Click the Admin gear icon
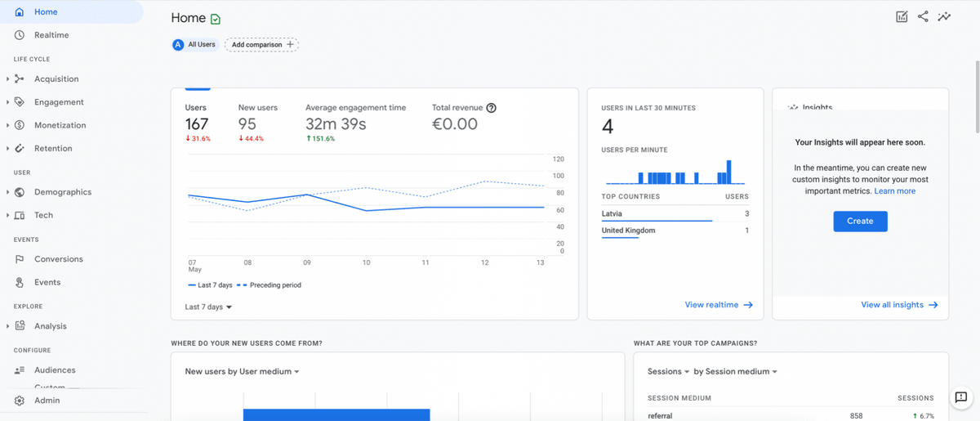Screen dimensions: 980x421 tap(20, 401)
